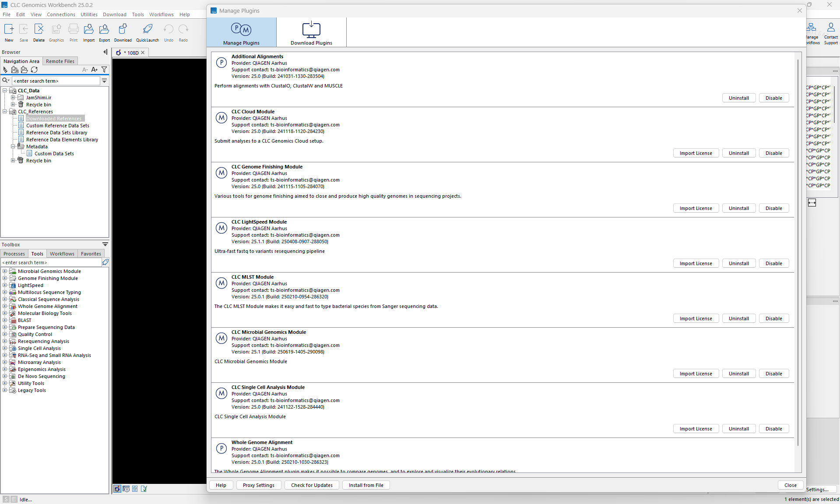The height and width of the screenshot is (504, 840).
Task: Import License for CLC Genome Finishing Module
Action: pyautogui.click(x=696, y=208)
